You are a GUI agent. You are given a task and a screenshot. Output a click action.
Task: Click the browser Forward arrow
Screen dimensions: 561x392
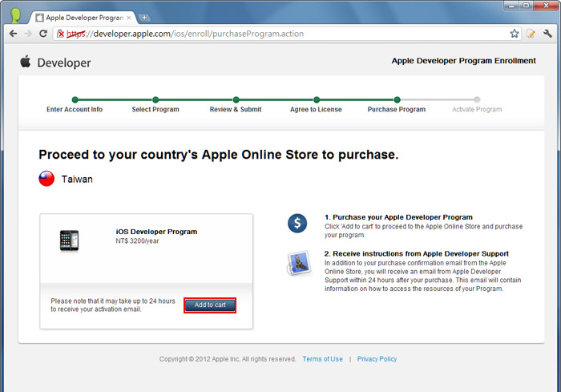tap(28, 34)
